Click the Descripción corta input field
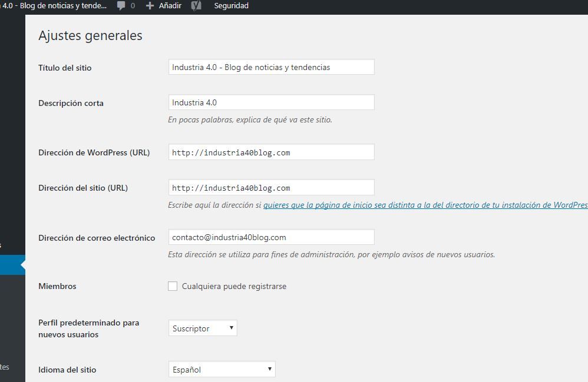Image resolution: width=588 pixels, height=382 pixels. [x=271, y=102]
